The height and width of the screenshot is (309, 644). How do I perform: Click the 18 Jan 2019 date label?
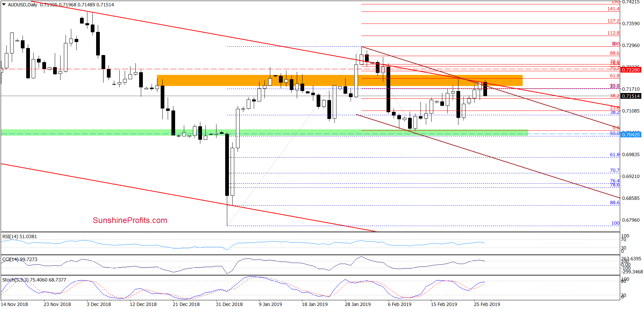pos(315,304)
